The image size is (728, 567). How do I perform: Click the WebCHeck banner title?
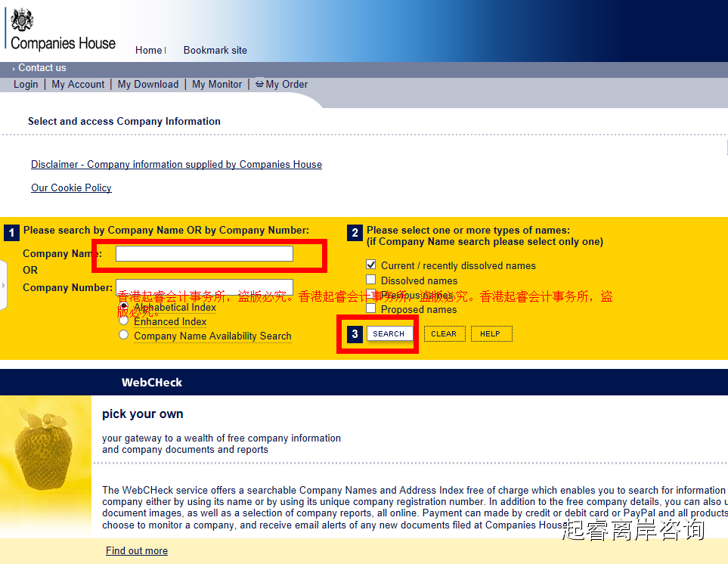pyautogui.click(x=152, y=383)
